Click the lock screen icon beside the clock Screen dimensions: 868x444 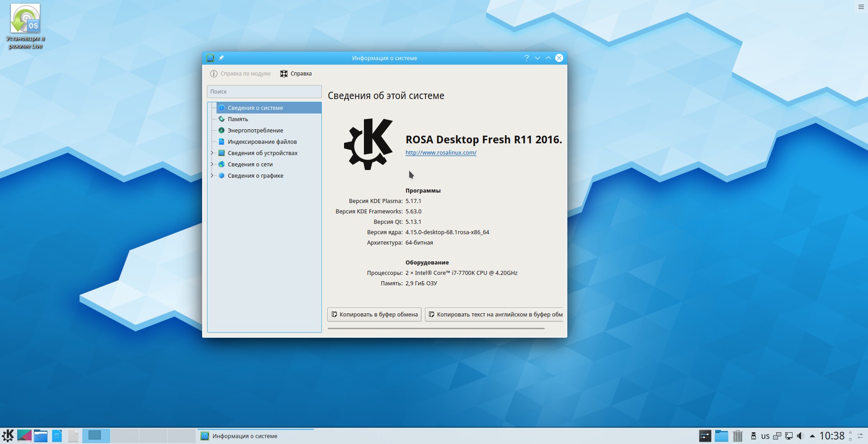point(850,433)
